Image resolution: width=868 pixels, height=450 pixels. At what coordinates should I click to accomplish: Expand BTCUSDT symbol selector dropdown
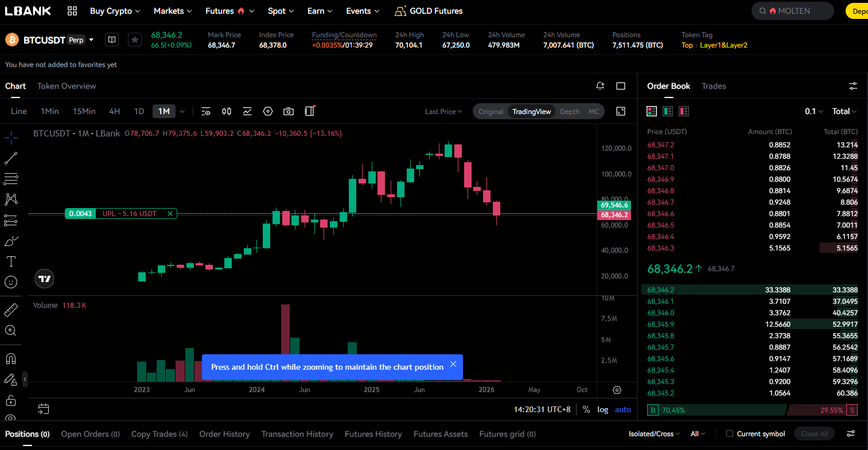91,40
